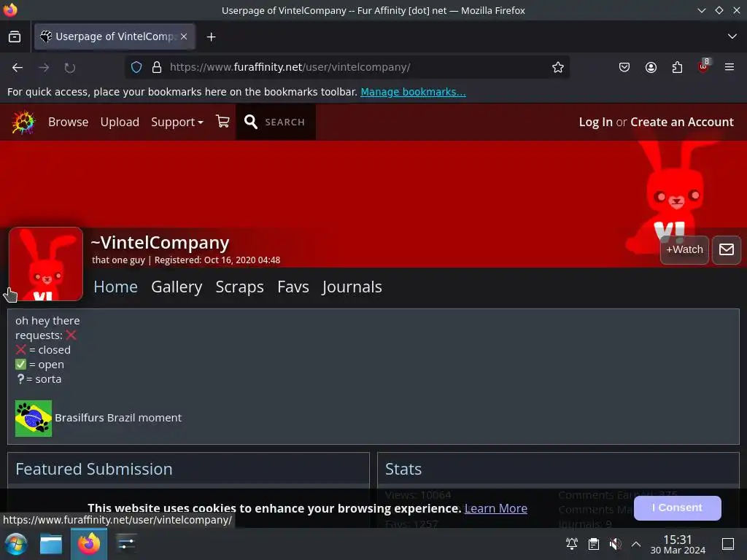Viewport: 747px width, 560px height.
Task: Open the start menu in taskbar
Action: tap(16, 544)
